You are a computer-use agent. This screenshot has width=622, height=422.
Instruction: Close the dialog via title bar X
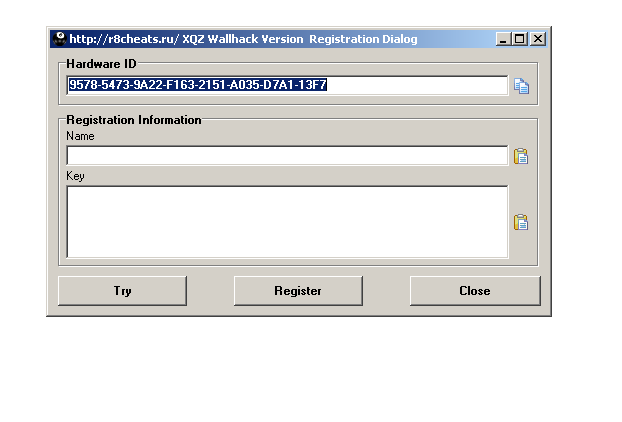point(538,39)
